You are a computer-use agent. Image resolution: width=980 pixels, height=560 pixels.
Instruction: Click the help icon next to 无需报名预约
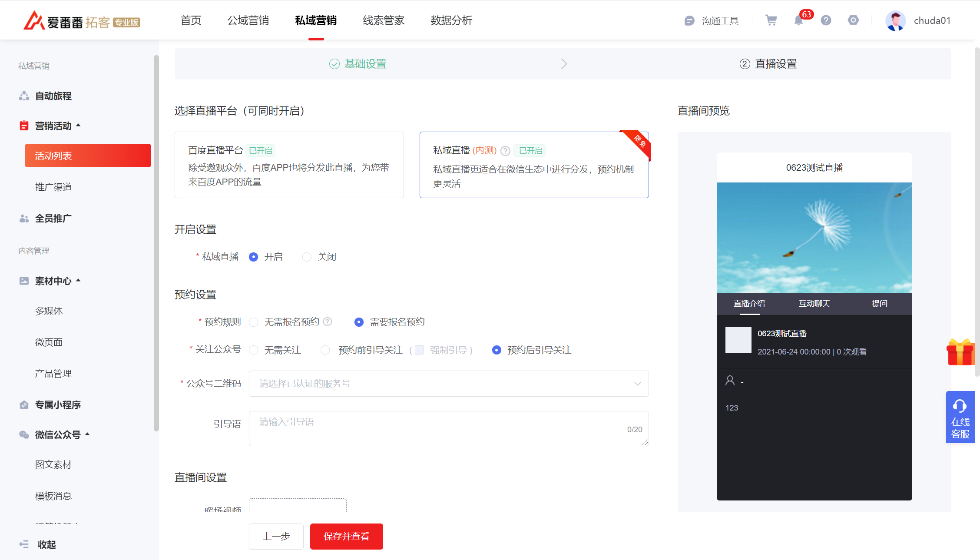point(328,321)
